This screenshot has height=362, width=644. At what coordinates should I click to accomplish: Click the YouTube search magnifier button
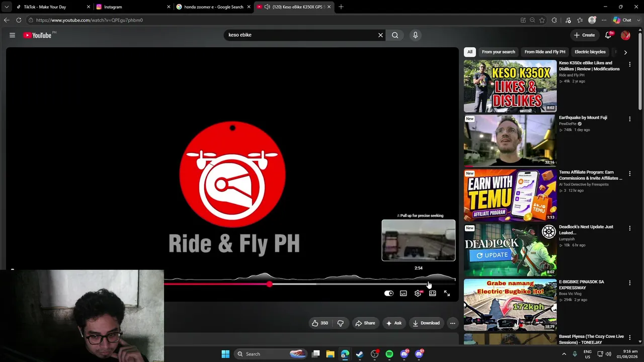tap(395, 35)
